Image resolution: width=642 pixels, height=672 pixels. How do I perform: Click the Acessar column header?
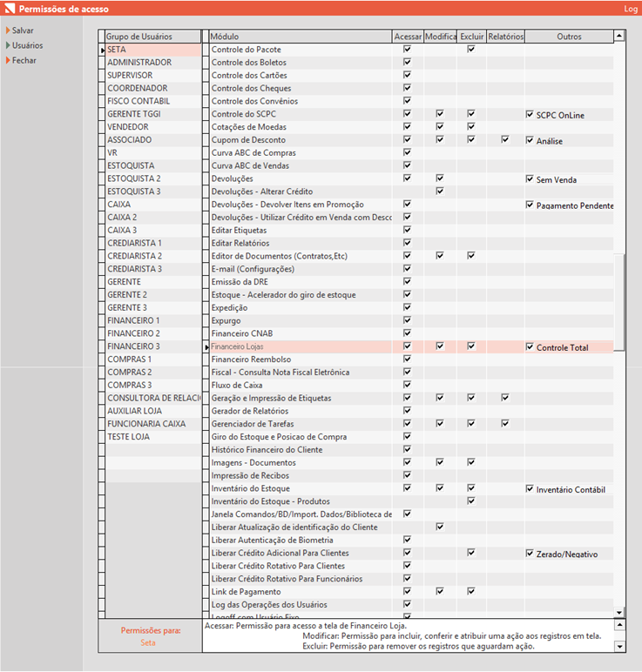(x=408, y=37)
